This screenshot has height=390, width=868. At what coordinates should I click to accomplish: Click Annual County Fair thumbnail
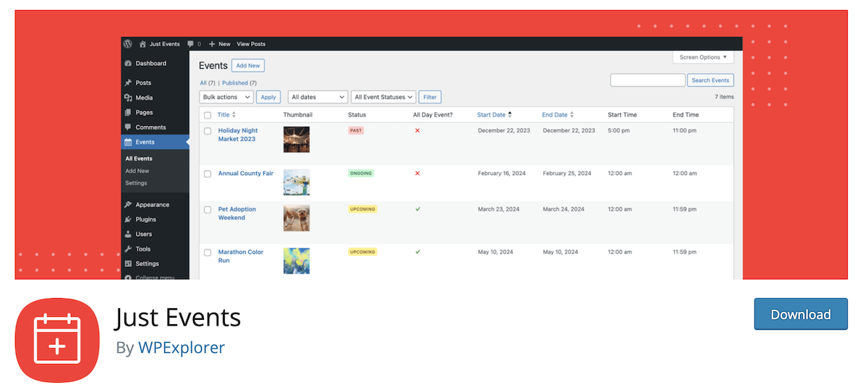pyautogui.click(x=297, y=182)
